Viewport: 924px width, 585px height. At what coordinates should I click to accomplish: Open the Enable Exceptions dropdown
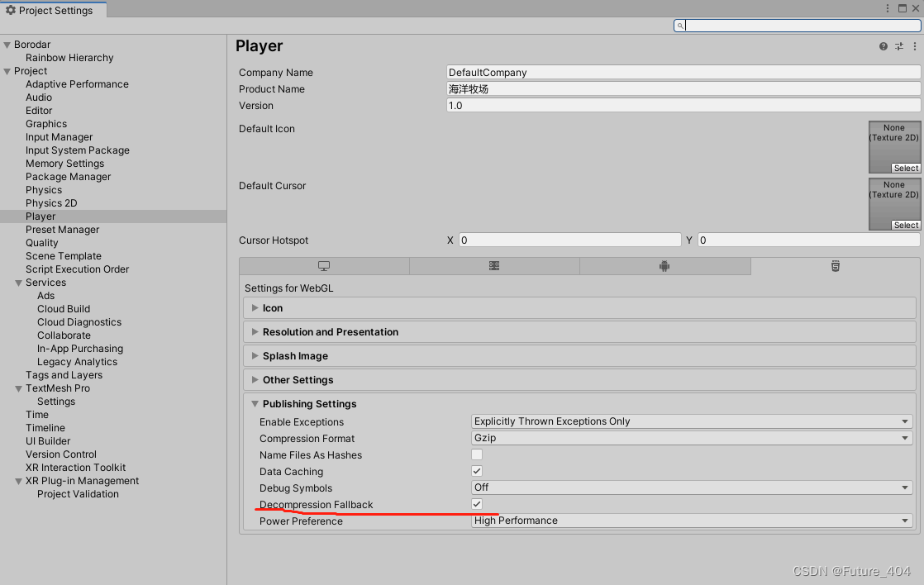(x=692, y=421)
